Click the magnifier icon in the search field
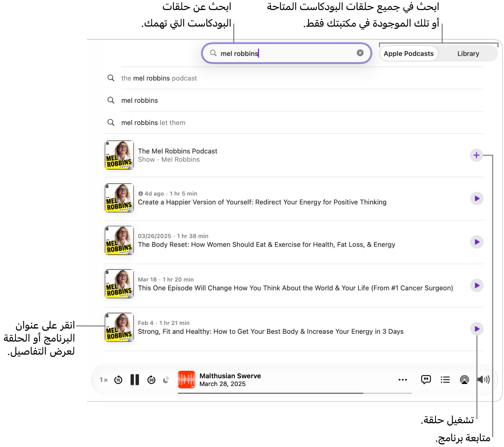Image resolution: width=504 pixels, height=447 pixels. 213,53
